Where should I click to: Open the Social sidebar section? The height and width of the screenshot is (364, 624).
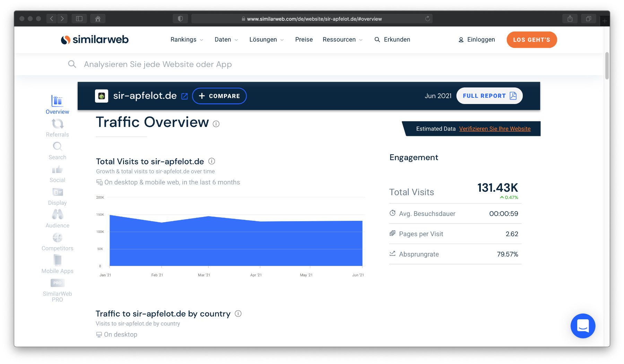pyautogui.click(x=58, y=174)
